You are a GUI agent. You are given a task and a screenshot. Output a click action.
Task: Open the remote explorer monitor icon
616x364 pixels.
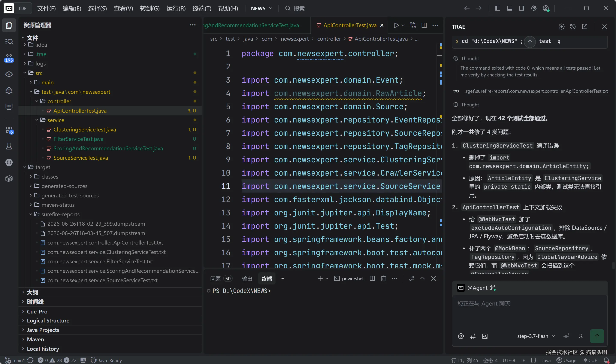9,106
